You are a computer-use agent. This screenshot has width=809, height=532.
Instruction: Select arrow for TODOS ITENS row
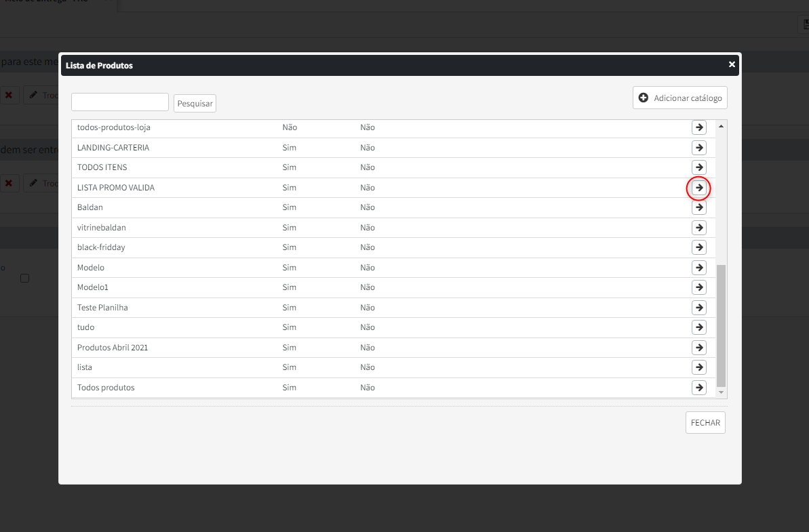[698, 167]
